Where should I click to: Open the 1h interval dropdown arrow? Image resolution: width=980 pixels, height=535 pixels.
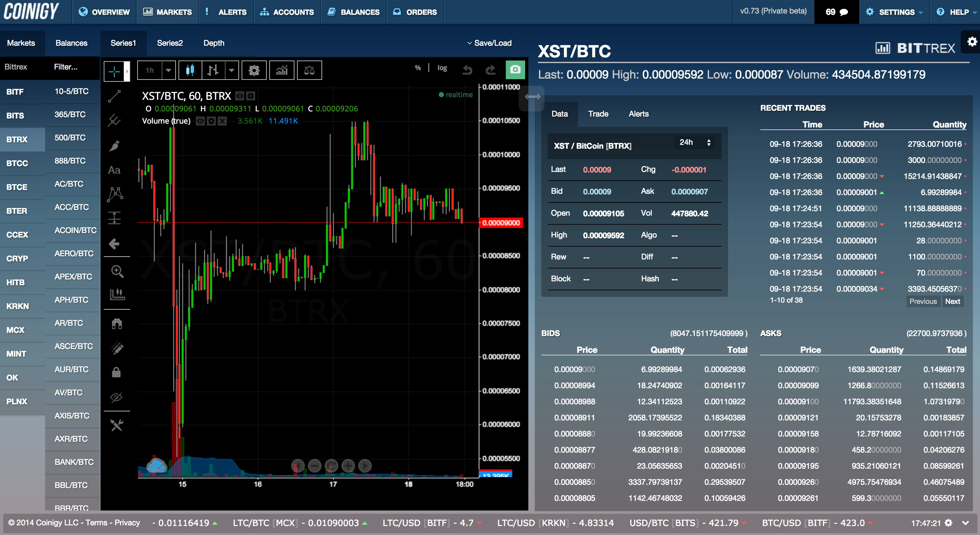coord(168,70)
